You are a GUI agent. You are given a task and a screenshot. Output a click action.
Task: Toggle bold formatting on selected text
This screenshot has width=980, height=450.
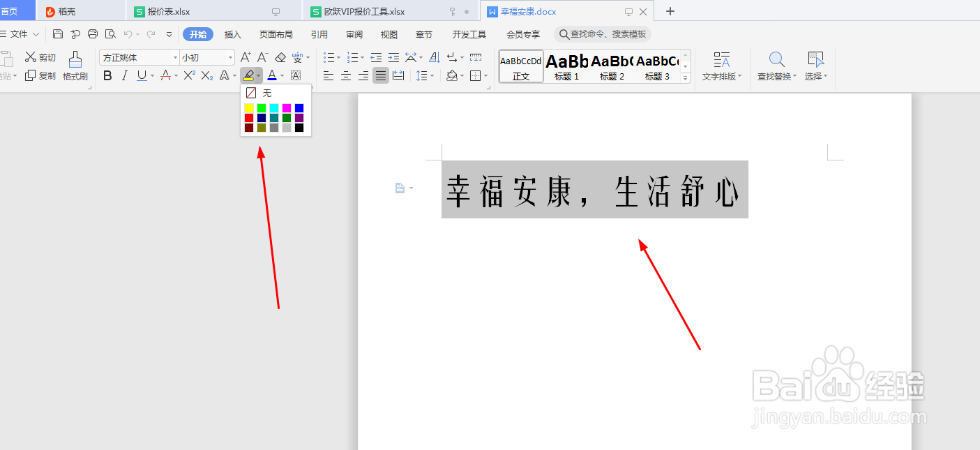click(107, 75)
